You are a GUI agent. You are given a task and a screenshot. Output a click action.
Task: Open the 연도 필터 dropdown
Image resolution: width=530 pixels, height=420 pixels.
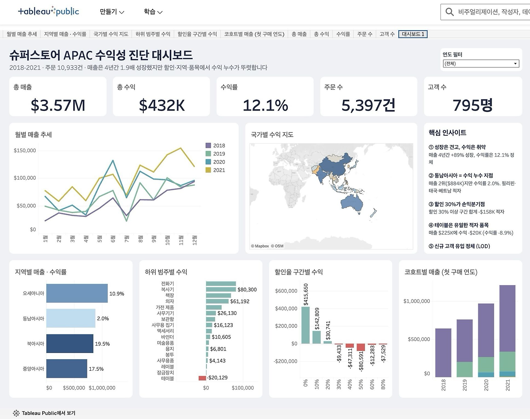(x=481, y=64)
